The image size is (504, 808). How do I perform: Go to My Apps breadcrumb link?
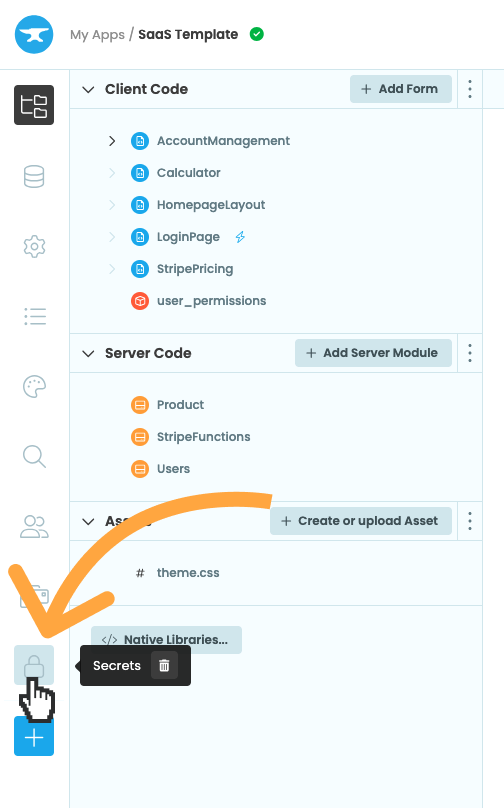[97, 35]
